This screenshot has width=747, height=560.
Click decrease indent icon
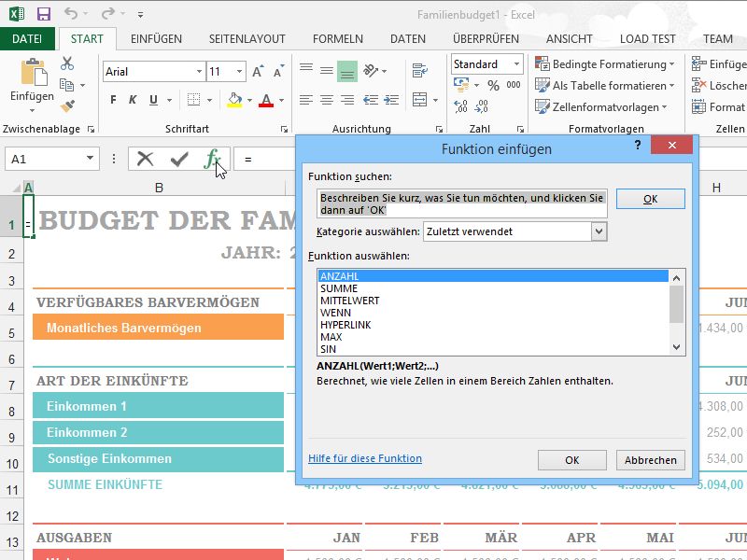(x=371, y=100)
